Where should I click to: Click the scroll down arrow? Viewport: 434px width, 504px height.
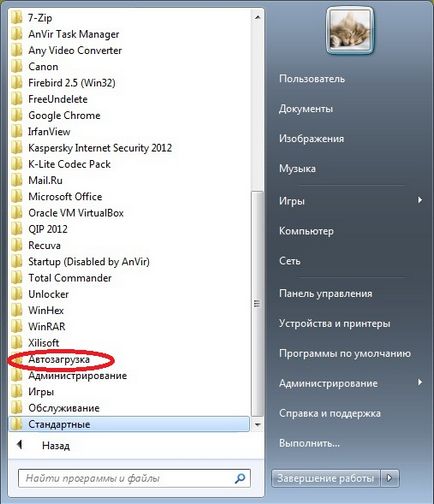pos(257,425)
